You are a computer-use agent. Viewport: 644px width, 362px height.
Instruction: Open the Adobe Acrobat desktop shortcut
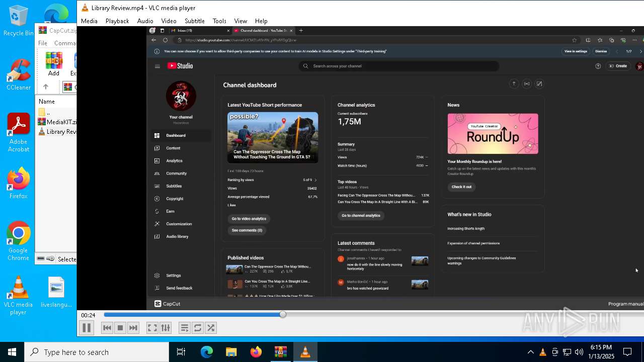(x=18, y=133)
